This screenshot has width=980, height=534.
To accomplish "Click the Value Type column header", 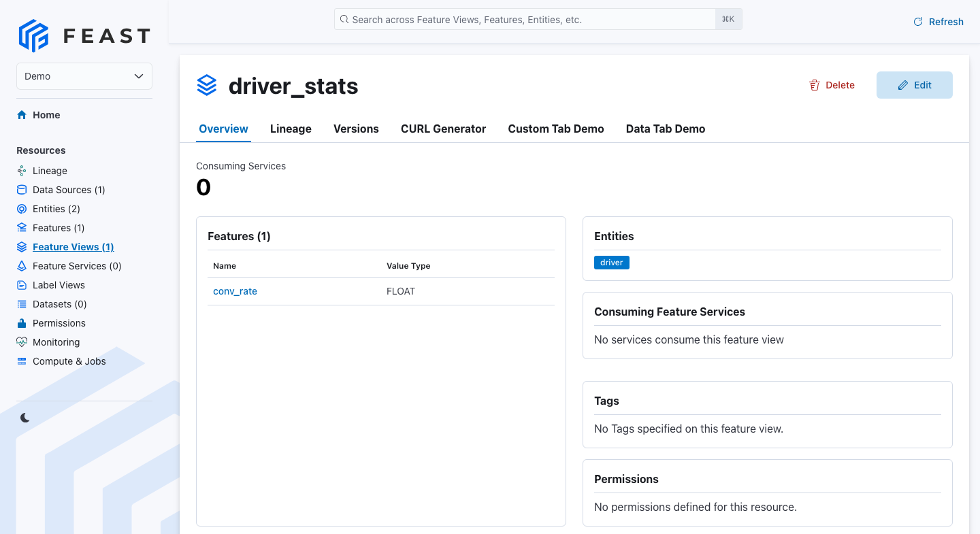I will [x=408, y=266].
